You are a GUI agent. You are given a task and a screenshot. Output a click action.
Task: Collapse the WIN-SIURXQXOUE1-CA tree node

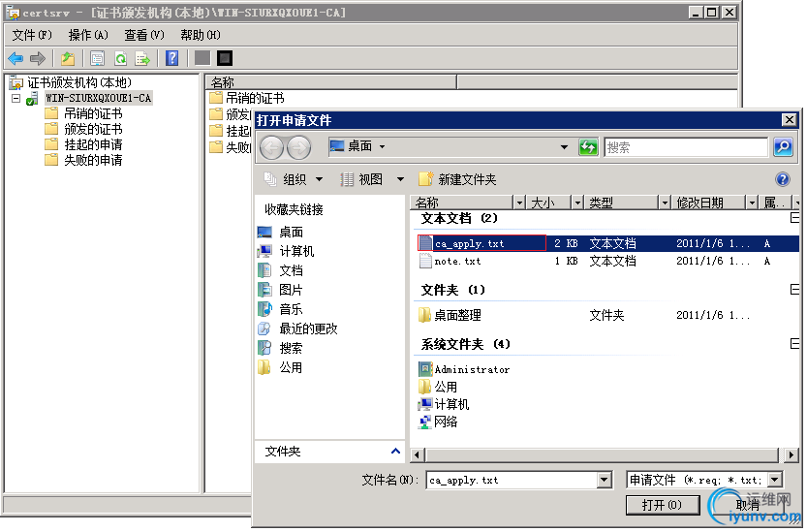coord(16,98)
